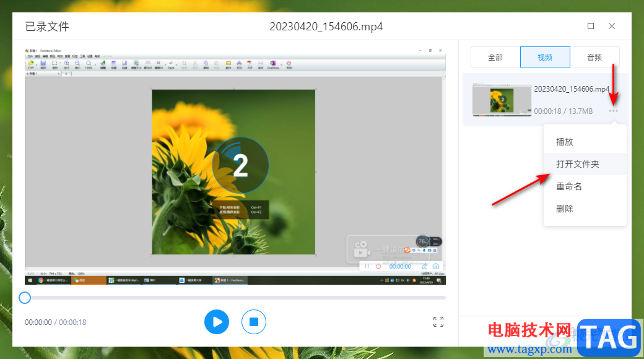Select the 视频 tab
The width and height of the screenshot is (644, 359).
[545, 57]
